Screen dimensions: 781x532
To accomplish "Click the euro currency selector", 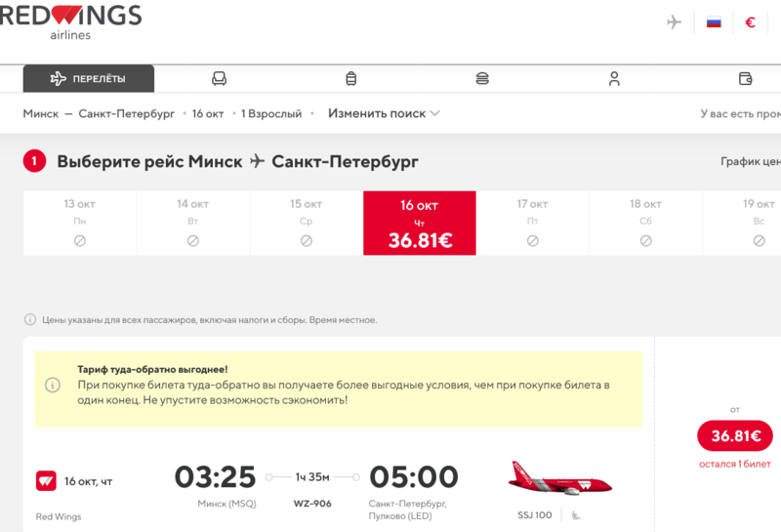I will [750, 21].
